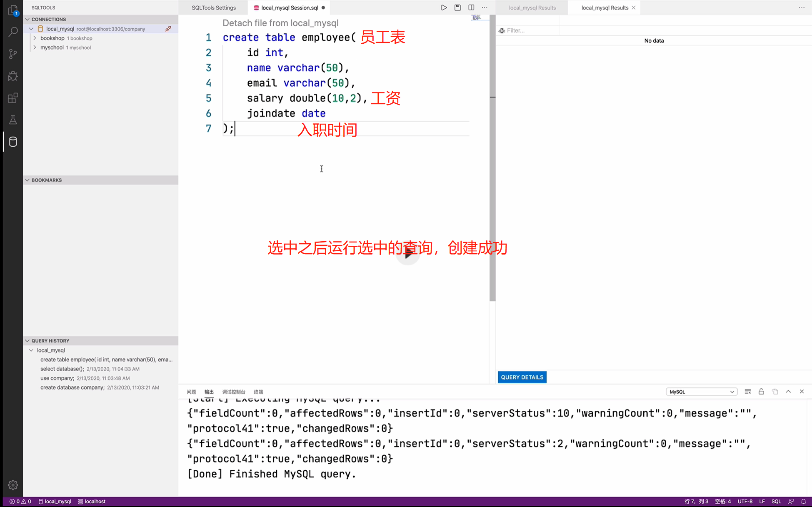The image size is (812, 507).
Task: Open the editor's More Actions ellipsis
Action: pos(485,7)
